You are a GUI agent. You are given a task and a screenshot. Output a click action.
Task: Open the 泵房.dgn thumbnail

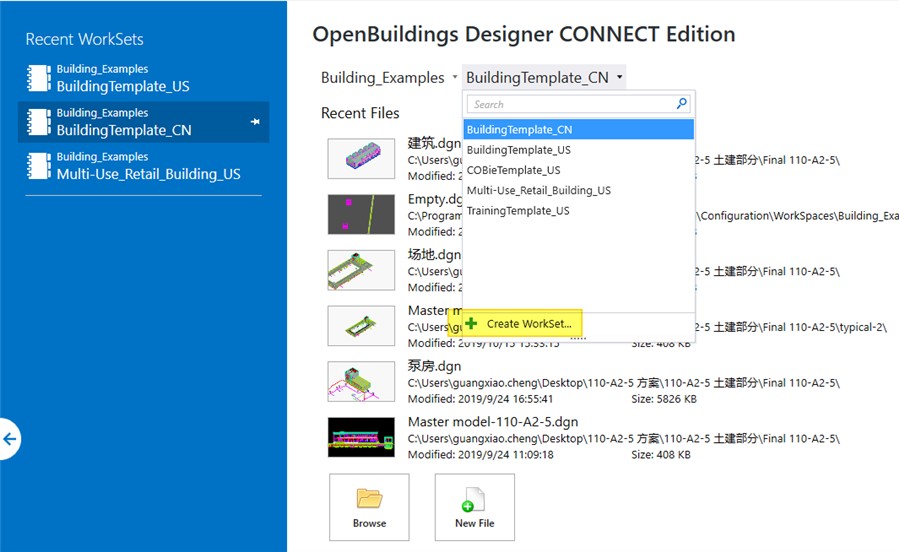point(361,381)
